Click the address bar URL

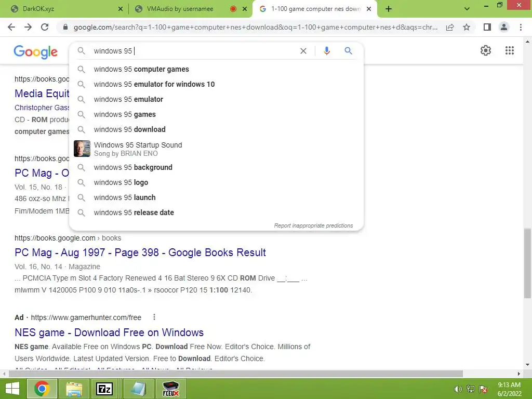click(x=255, y=27)
